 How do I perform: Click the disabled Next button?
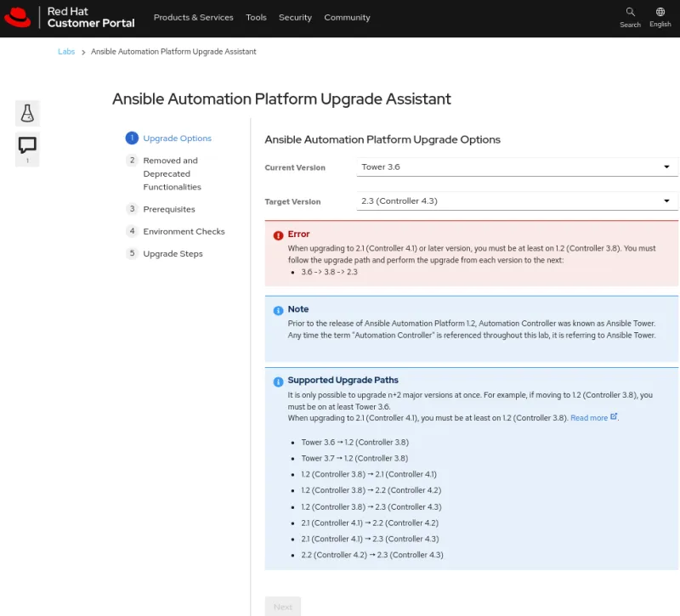coord(282,606)
